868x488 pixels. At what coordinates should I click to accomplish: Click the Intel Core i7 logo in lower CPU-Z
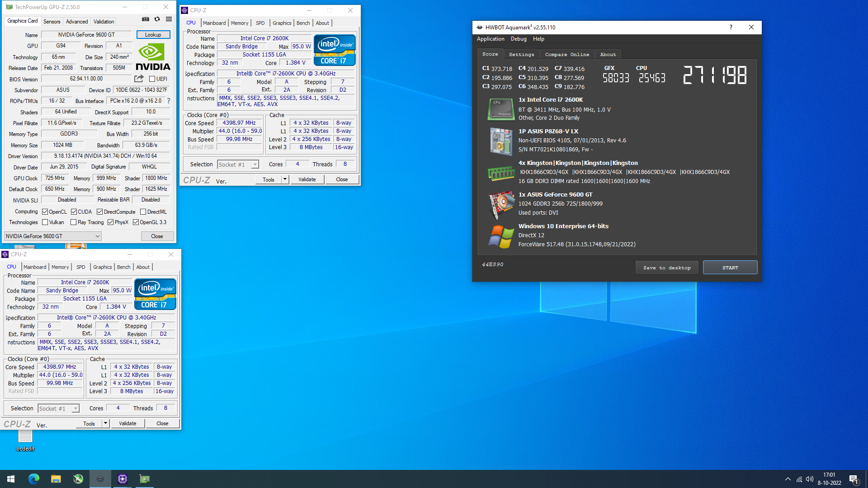pyautogui.click(x=155, y=294)
